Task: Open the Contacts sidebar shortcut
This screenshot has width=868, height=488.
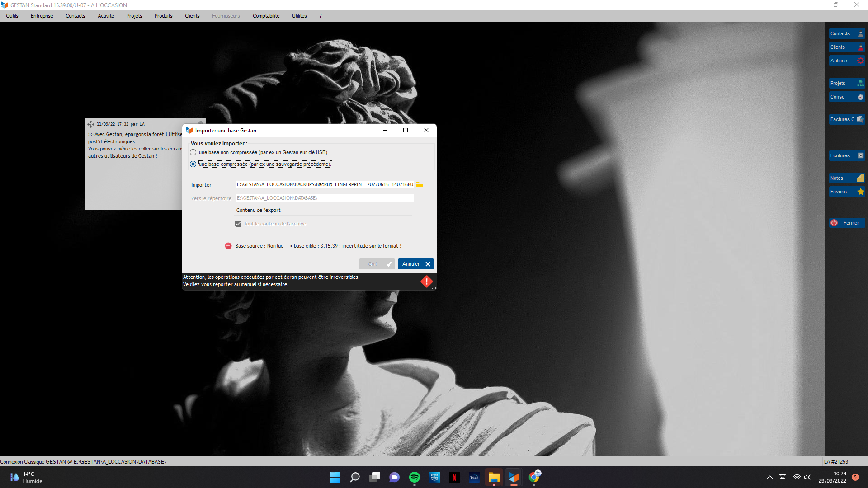Action: (846, 33)
